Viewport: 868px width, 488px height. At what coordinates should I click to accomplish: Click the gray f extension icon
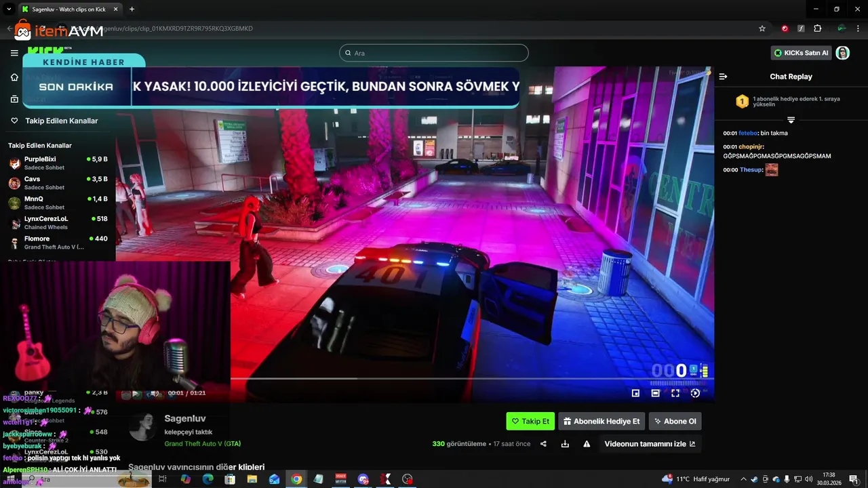[801, 28]
